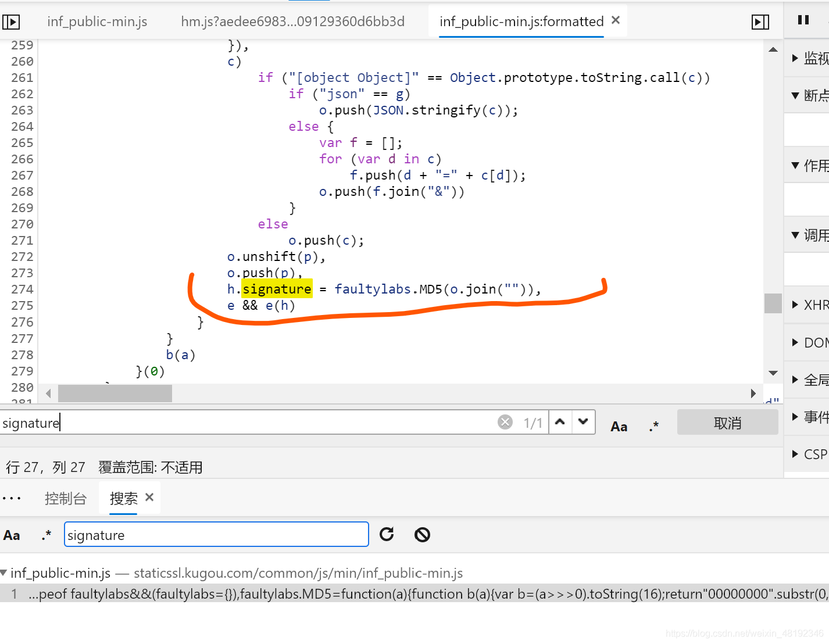This screenshot has height=644, width=829.
Task: Click the 覆盖范围: 不适用 status text
Action: (x=151, y=467)
